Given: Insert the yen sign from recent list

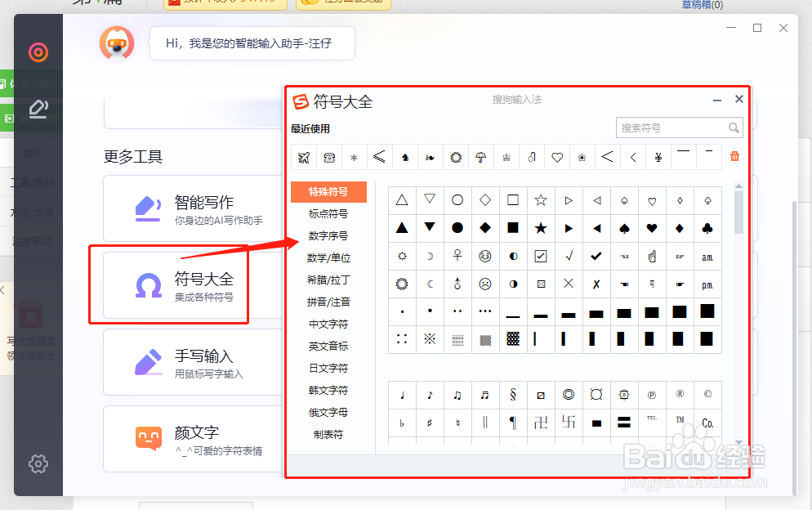Looking at the screenshot, I should click(658, 157).
